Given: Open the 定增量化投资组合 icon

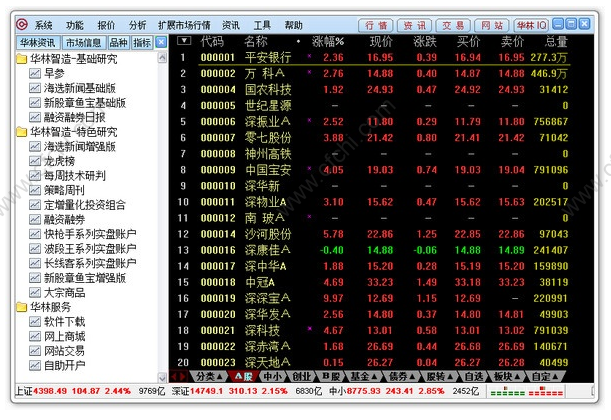Looking at the screenshot, I should [35, 205].
